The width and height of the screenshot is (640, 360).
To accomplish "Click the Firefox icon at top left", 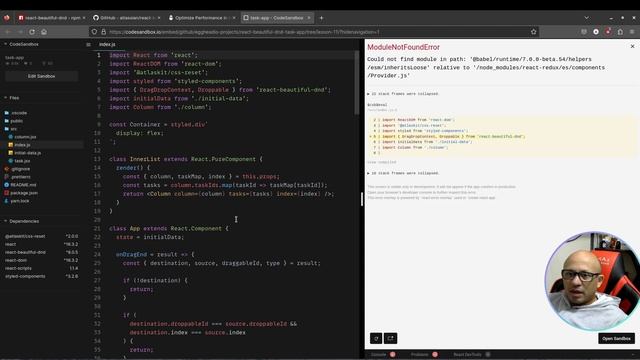I will tap(7, 18).
